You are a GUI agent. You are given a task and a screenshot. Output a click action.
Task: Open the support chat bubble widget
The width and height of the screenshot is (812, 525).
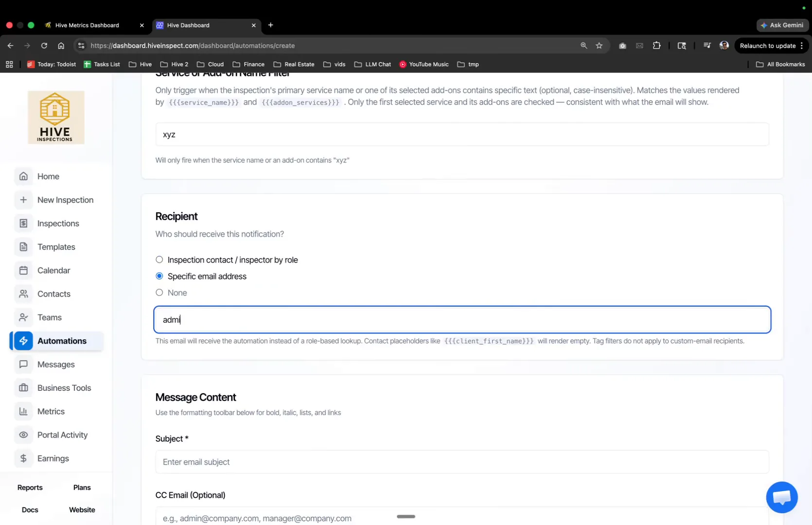click(782, 497)
